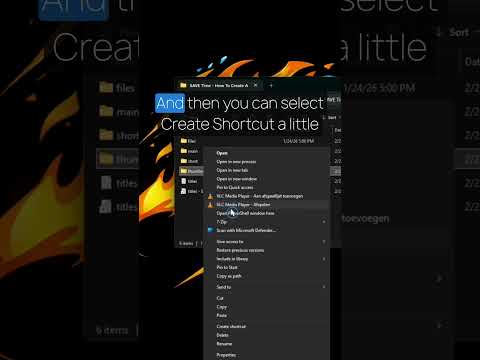Click the VLC cone icon beside 'Aan afspeellijst toevoegen'
Screen dimensions: 480x360
tap(210, 196)
